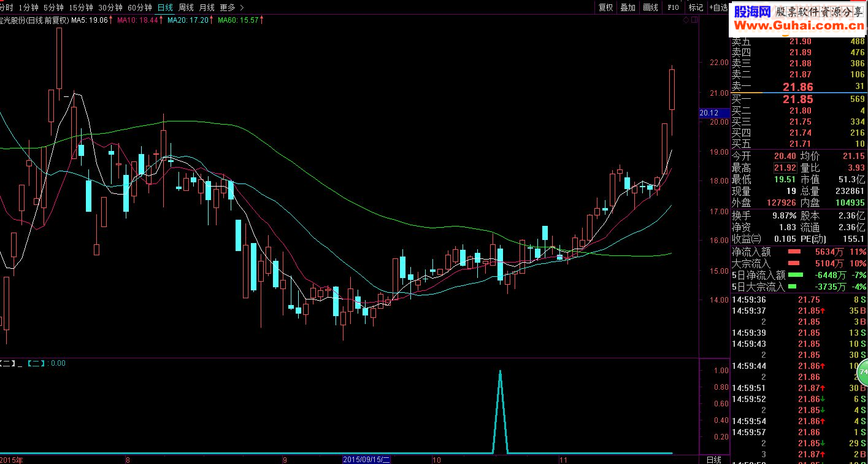Switch to the 30分钟 period tab

[110, 7]
